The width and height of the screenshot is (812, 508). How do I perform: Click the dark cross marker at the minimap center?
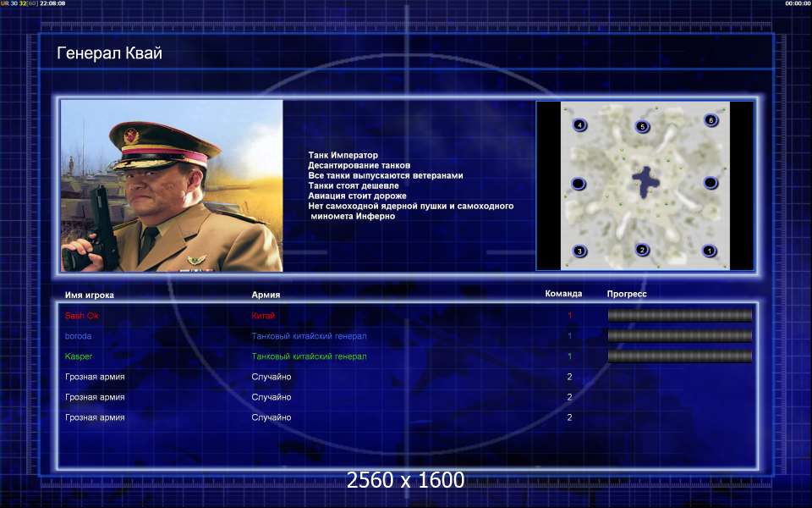645,182
